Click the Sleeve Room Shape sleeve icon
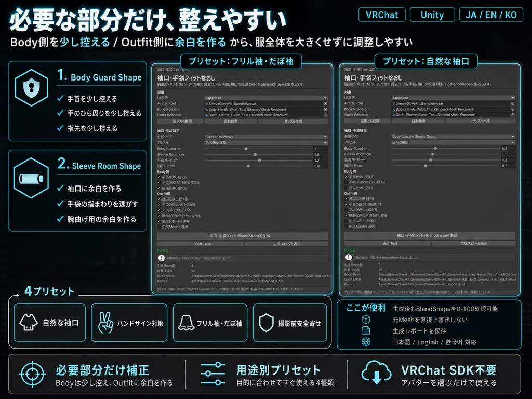This screenshot has width=532, height=399. (x=31, y=178)
